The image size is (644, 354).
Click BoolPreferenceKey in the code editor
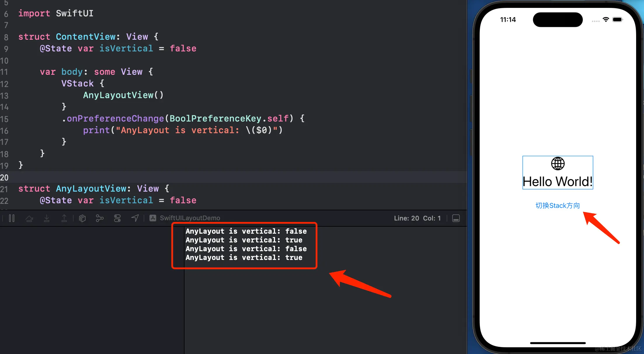tap(215, 119)
